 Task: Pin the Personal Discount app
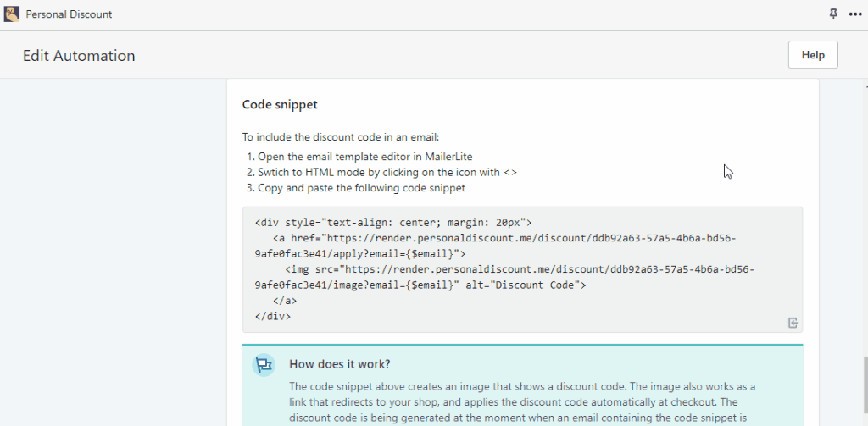point(833,14)
